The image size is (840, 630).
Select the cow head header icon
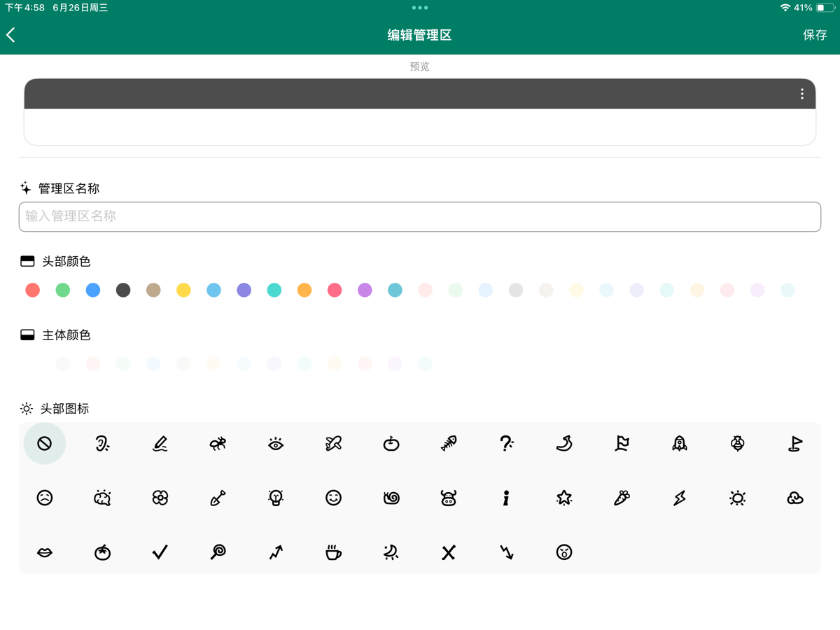pyautogui.click(x=449, y=498)
